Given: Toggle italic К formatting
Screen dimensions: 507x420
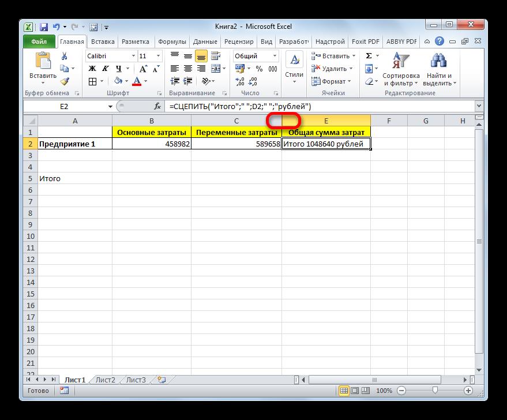Looking at the screenshot, I should point(104,69).
